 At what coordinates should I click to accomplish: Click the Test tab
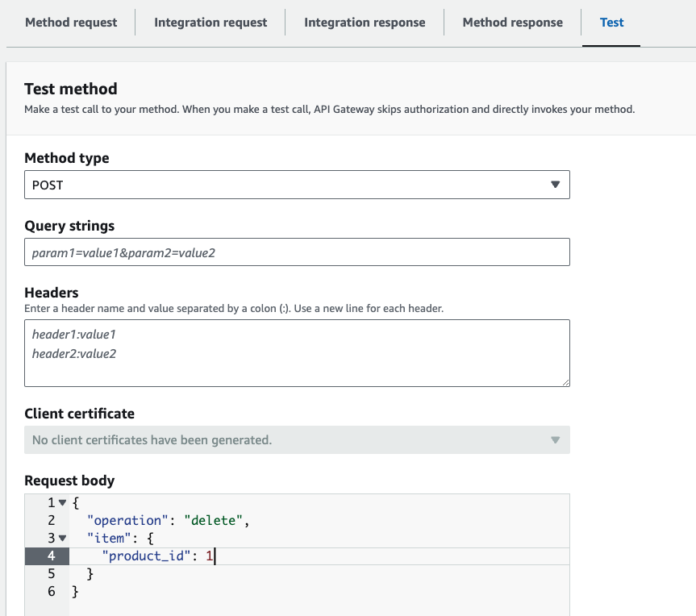click(611, 23)
